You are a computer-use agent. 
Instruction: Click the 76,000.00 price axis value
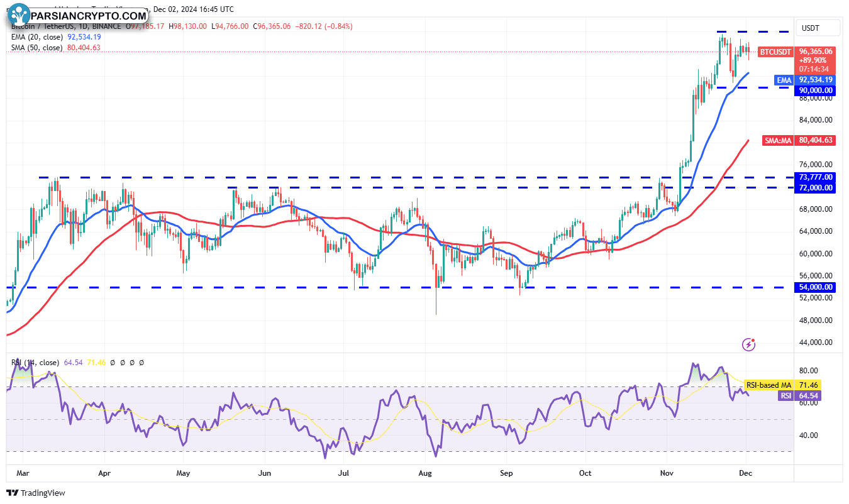[x=816, y=165]
